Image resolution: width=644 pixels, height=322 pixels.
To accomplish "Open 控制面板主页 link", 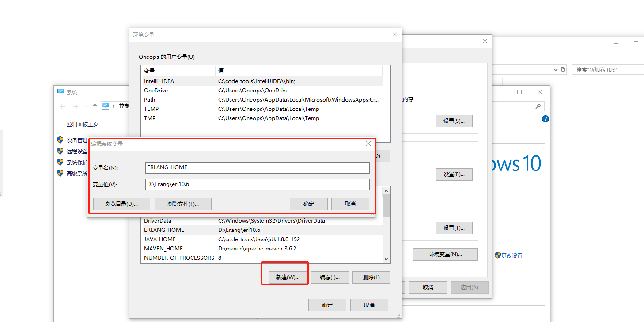I will (83, 125).
